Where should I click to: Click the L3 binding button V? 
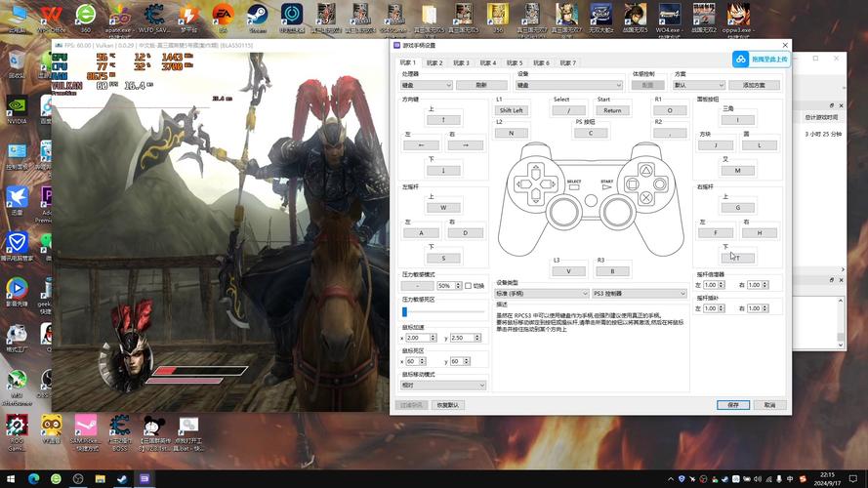568,271
